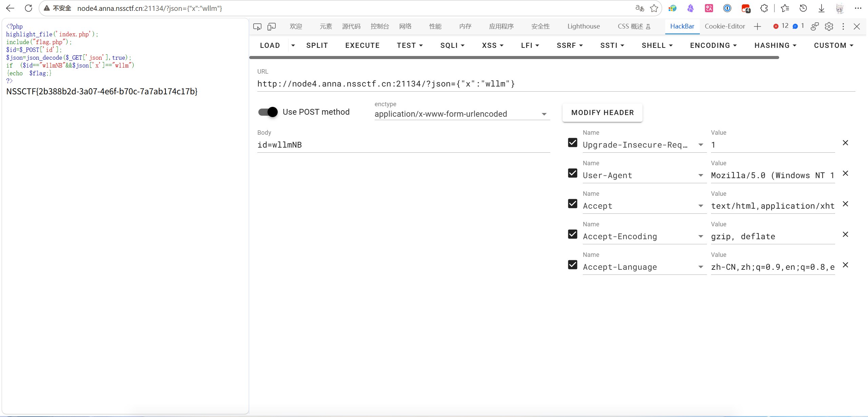
Task: Click the EXECUTE button
Action: [x=362, y=45]
